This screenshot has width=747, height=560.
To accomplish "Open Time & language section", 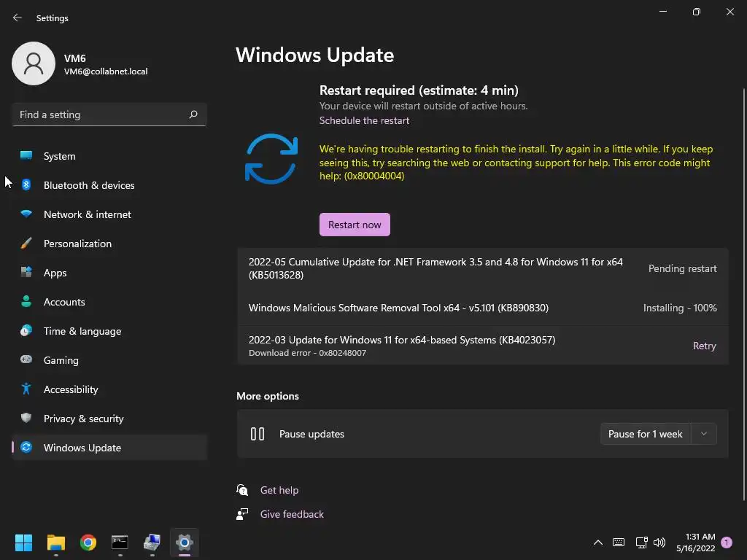I will [109, 331].
